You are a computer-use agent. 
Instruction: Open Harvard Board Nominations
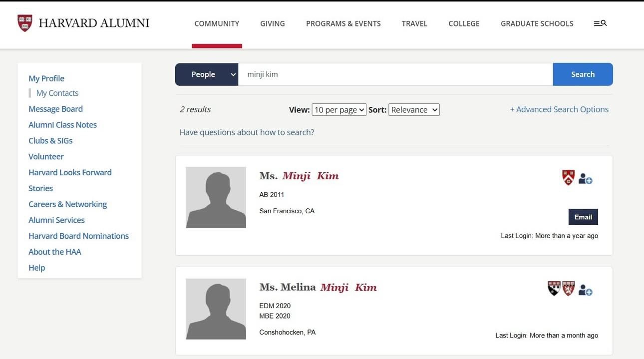pyautogui.click(x=78, y=236)
